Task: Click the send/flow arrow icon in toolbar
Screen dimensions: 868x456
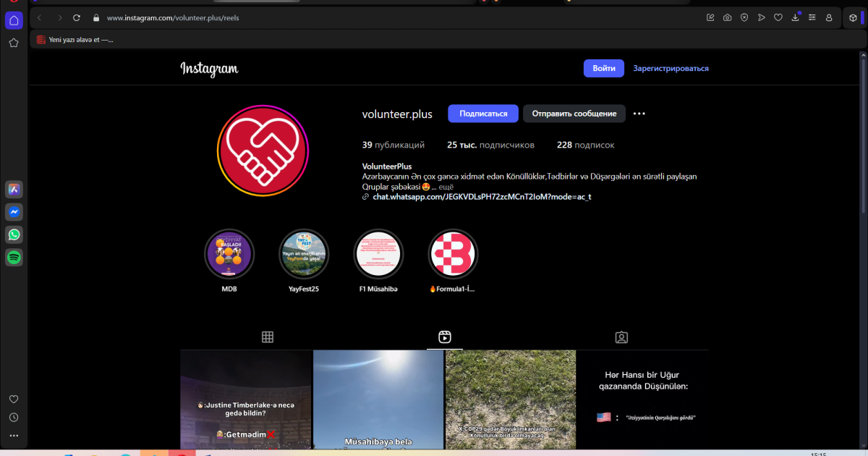Action: [762, 17]
